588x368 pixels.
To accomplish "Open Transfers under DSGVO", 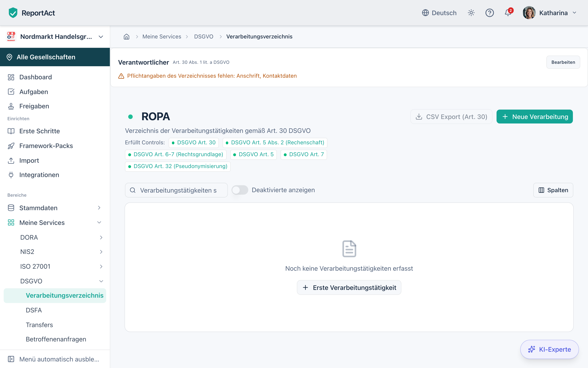I will tap(55, 325).
